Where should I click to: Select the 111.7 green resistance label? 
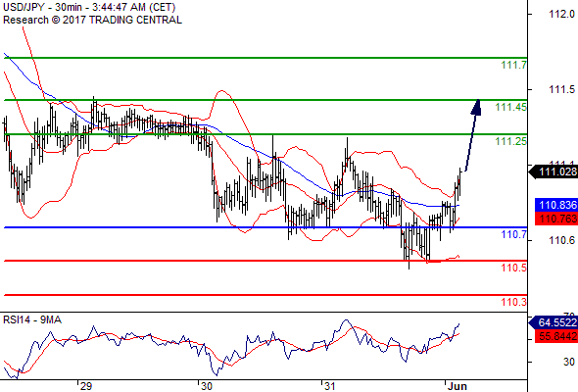coord(513,65)
